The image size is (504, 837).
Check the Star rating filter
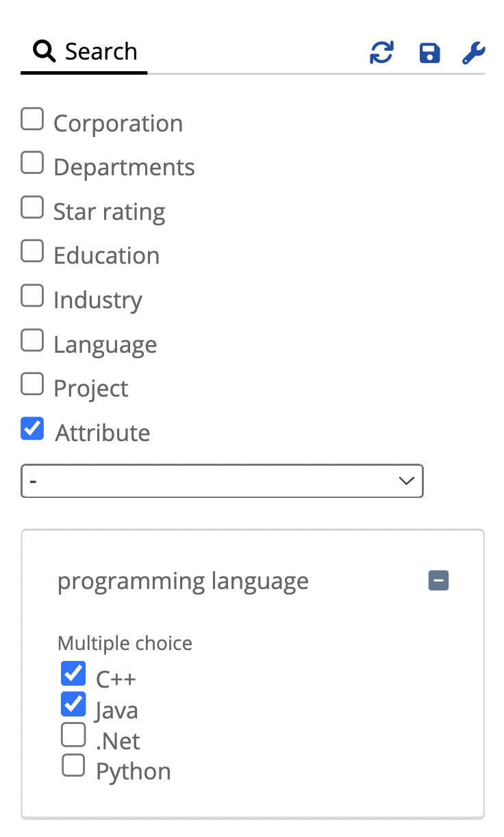[x=32, y=207]
